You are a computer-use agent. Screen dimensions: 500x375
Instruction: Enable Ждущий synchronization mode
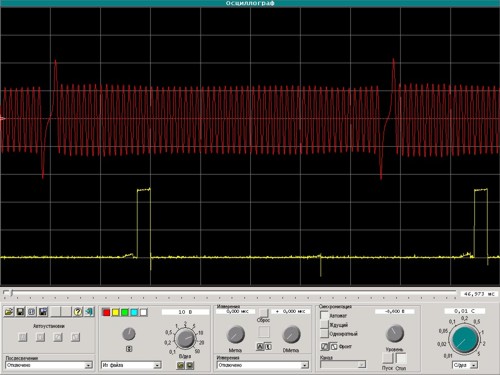[324, 324]
